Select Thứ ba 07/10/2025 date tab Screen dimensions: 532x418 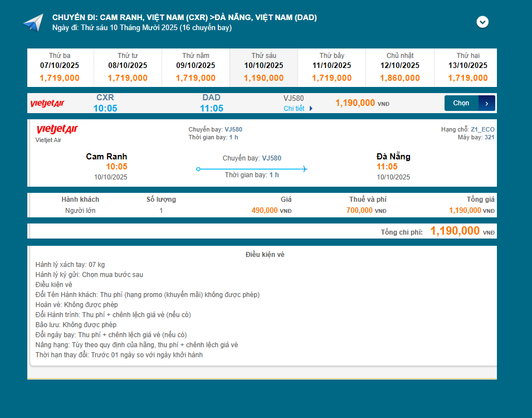pos(60,67)
